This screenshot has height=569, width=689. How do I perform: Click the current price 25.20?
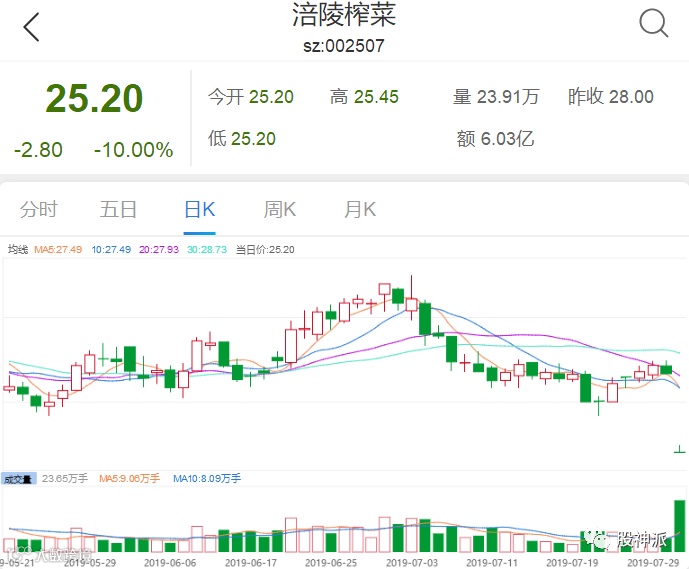(x=94, y=98)
